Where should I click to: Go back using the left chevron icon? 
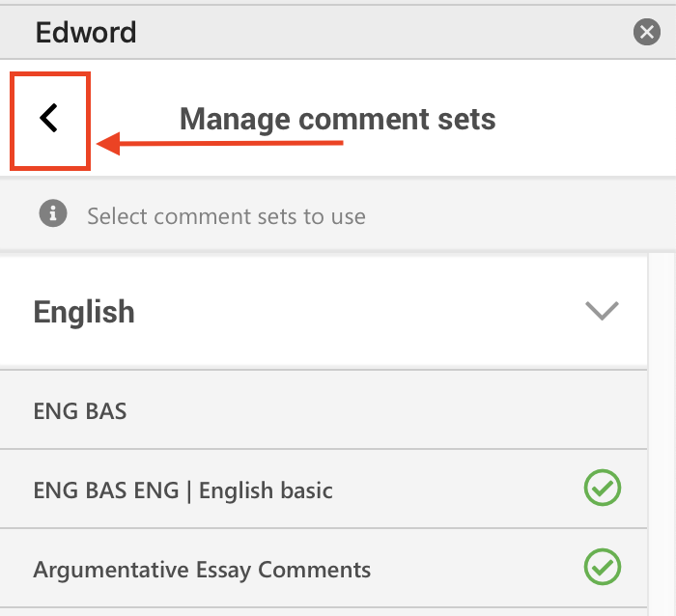[49, 119]
